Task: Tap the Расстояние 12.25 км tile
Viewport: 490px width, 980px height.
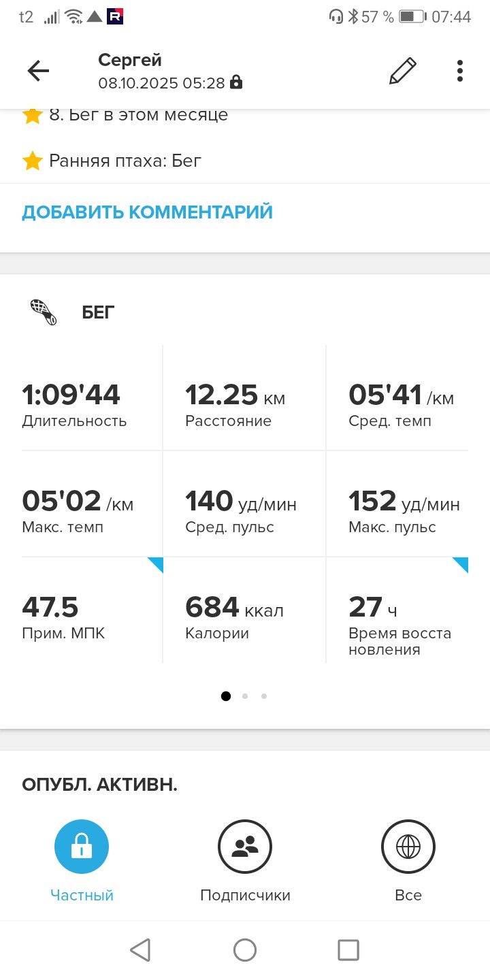Action: pos(244,398)
